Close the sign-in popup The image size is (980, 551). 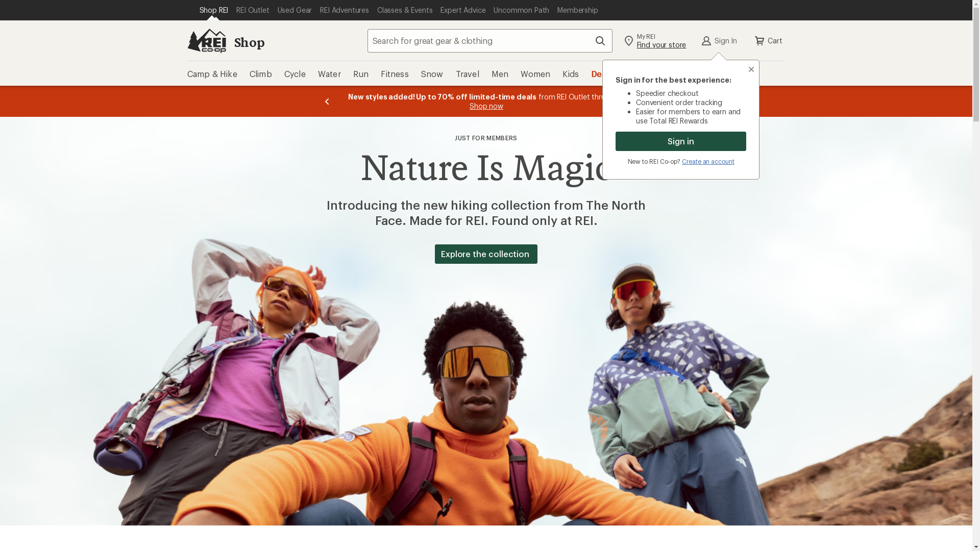pos(751,69)
